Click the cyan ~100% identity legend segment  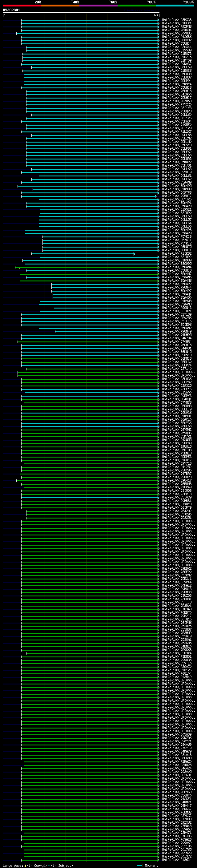[x=175, y=6]
